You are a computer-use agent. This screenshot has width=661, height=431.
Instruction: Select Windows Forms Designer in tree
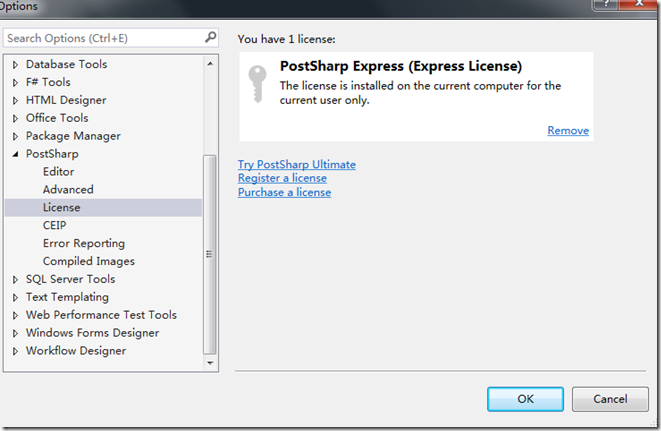click(92, 333)
